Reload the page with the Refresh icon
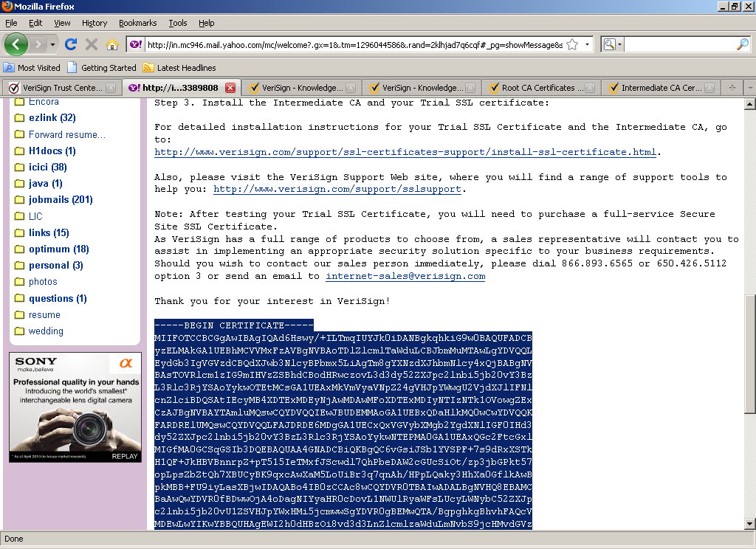The width and height of the screenshot is (756, 549). point(71,45)
